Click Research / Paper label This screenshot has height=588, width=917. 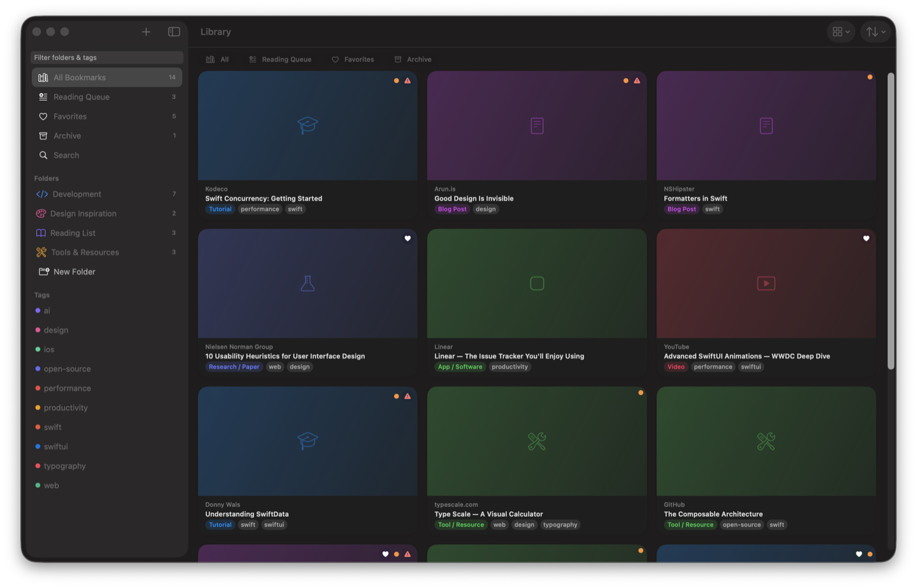pyautogui.click(x=234, y=367)
